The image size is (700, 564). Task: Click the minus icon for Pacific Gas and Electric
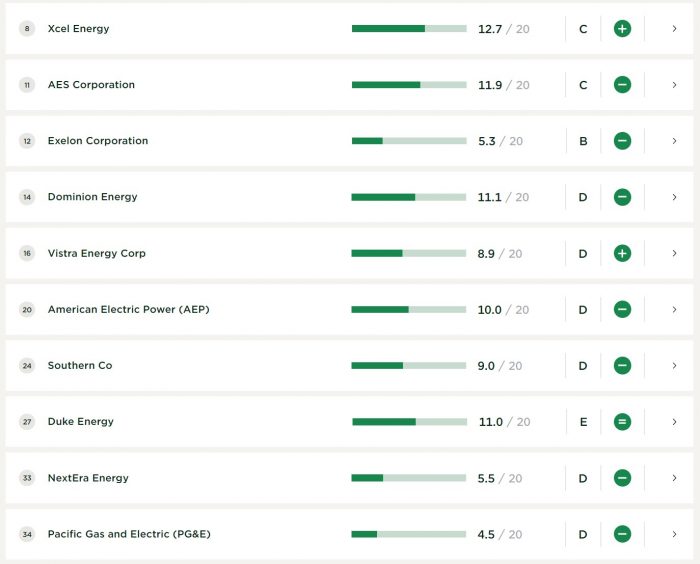622,534
